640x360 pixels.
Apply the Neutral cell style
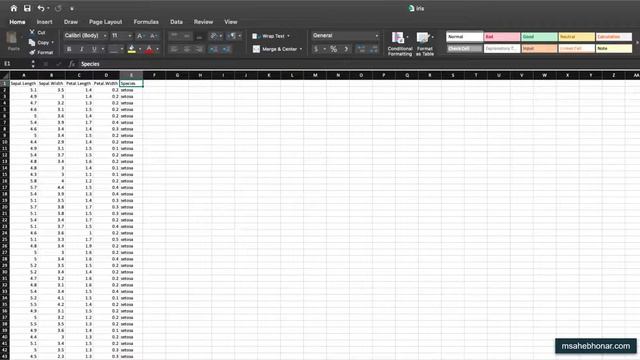[576, 37]
